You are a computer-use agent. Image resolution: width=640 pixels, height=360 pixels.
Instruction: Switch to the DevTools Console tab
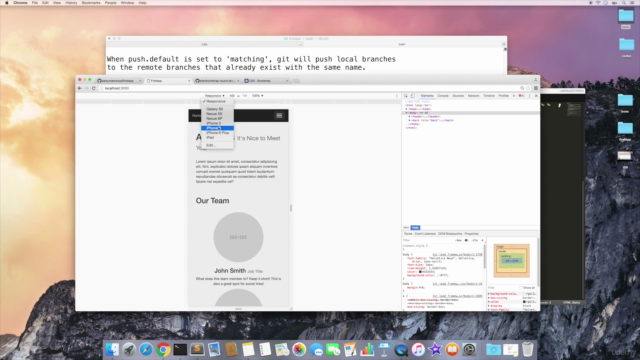pos(443,96)
